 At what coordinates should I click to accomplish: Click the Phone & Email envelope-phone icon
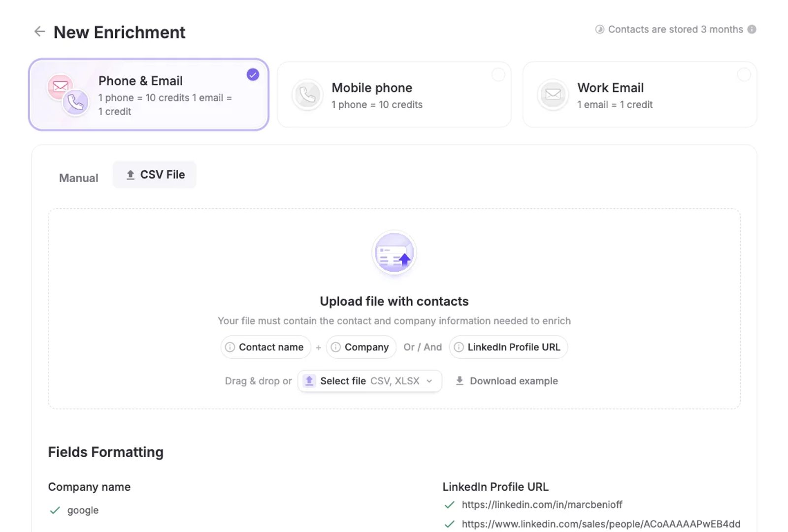coord(67,94)
